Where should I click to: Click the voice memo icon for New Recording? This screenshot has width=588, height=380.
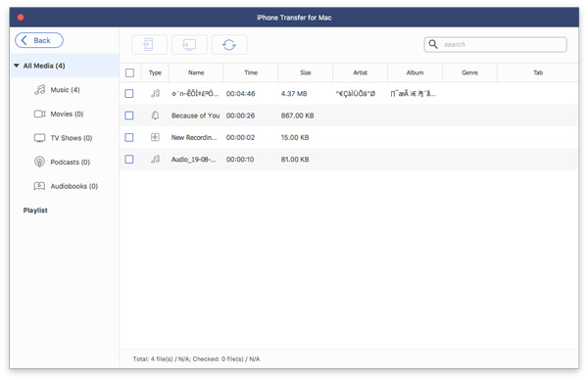tap(155, 137)
